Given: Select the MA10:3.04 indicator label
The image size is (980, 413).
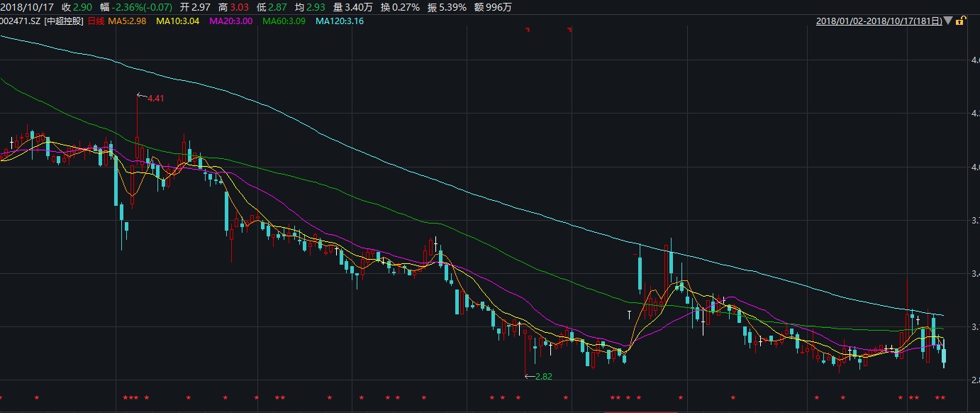Looking at the screenshot, I should (177, 21).
